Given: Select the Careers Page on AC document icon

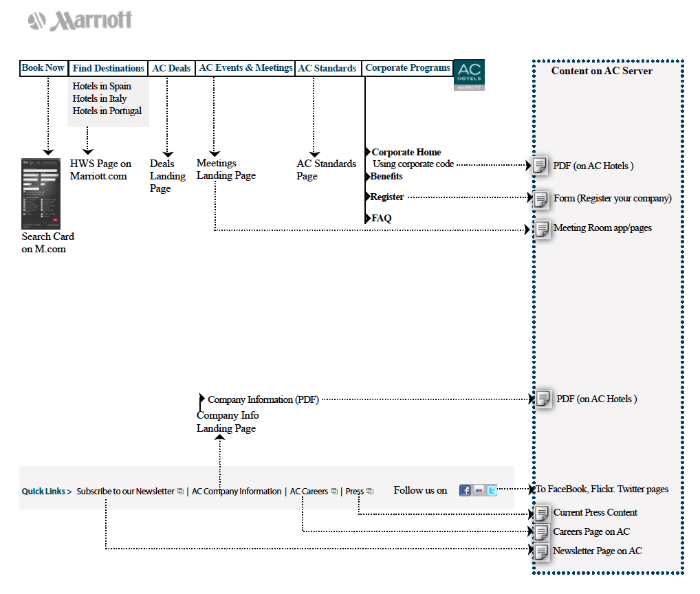Looking at the screenshot, I should [x=542, y=531].
